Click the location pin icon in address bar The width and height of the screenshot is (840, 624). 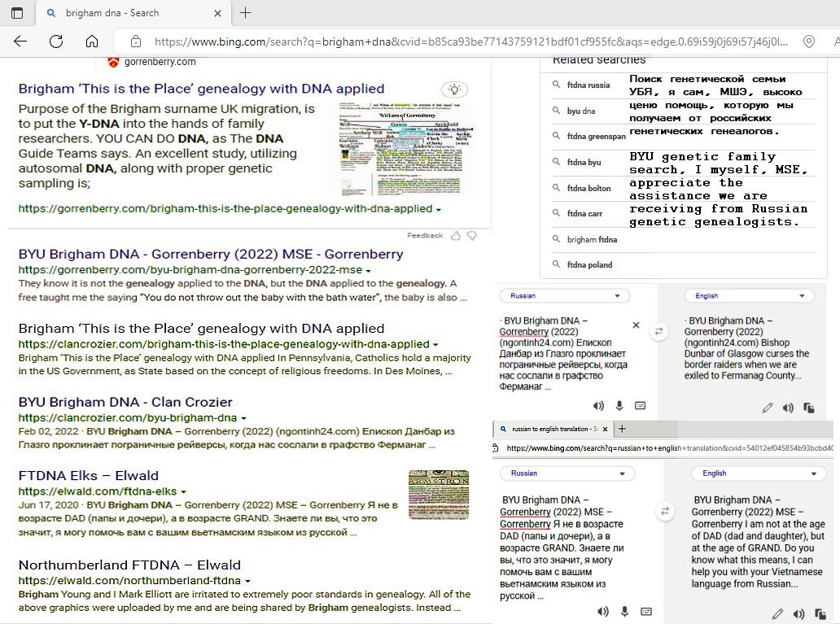[x=809, y=41]
